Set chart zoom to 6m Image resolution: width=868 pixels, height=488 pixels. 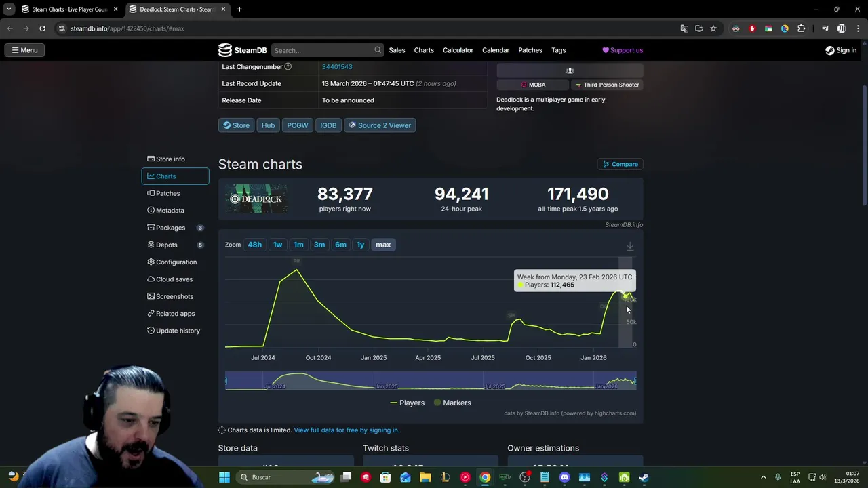(x=340, y=245)
